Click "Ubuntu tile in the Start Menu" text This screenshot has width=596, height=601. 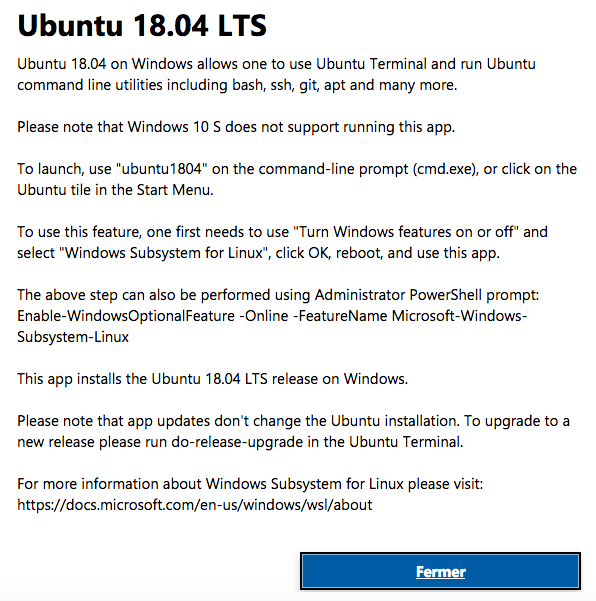pyautogui.click(x=115, y=190)
